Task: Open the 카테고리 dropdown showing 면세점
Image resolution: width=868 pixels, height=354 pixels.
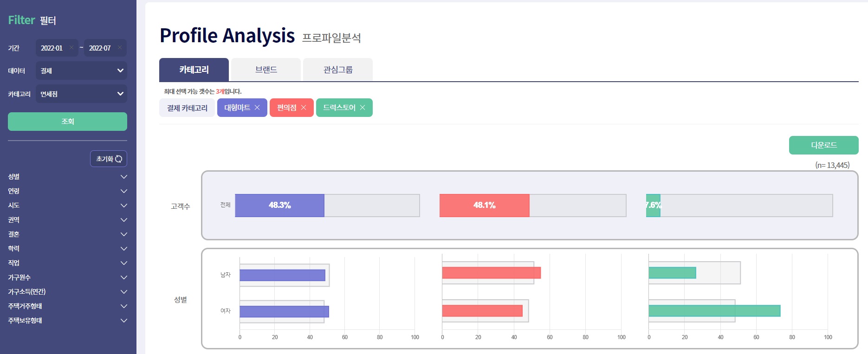Action: (x=81, y=94)
